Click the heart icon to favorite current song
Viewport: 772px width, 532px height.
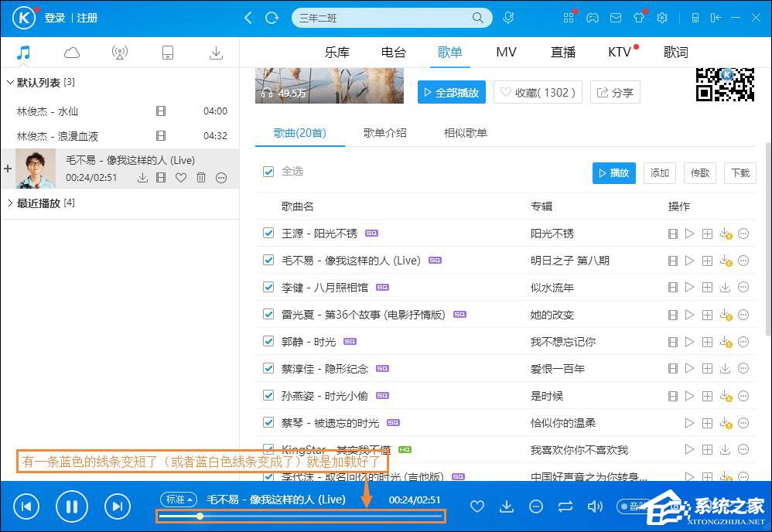[x=477, y=506]
